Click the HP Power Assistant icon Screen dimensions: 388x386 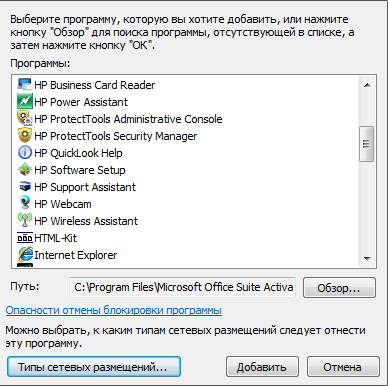[x=25, y=102]
